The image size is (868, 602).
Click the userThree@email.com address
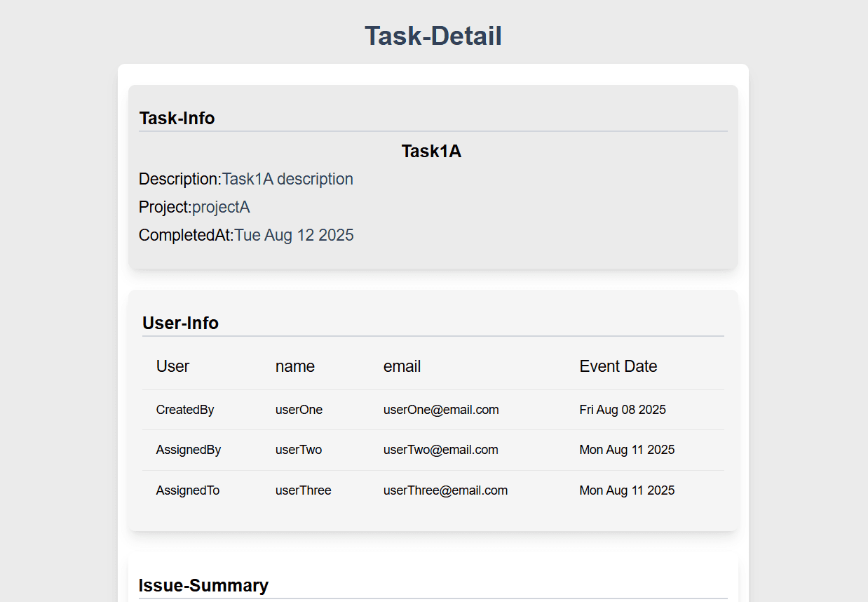point(445,490)
